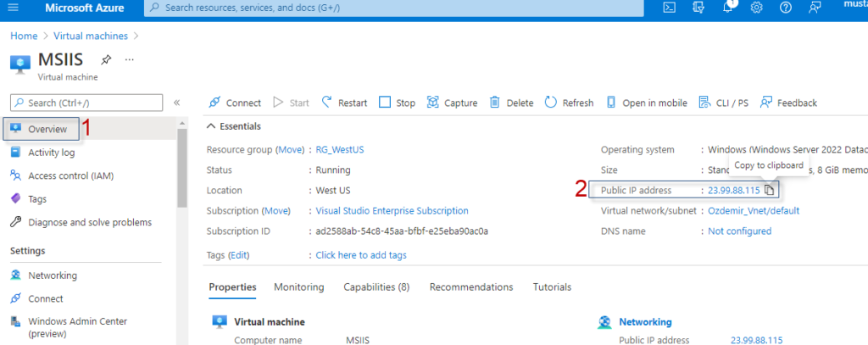The width and height of the screenshot is (868, 345).
Task: Click the Start toolbar button
Action: tap(292, 103)
